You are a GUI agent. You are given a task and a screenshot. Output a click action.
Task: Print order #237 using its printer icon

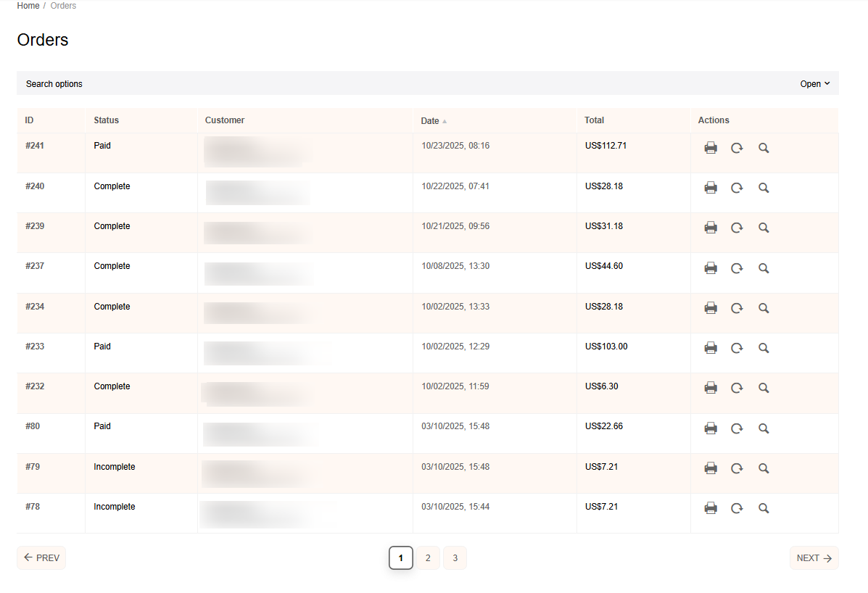(711, 268)
